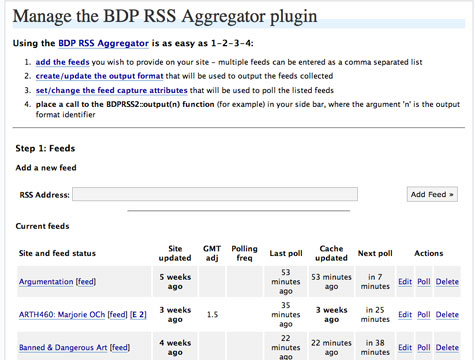Select the '35 minutes ago' last poll cell
475x360 pixels.
tap(286, 315)
